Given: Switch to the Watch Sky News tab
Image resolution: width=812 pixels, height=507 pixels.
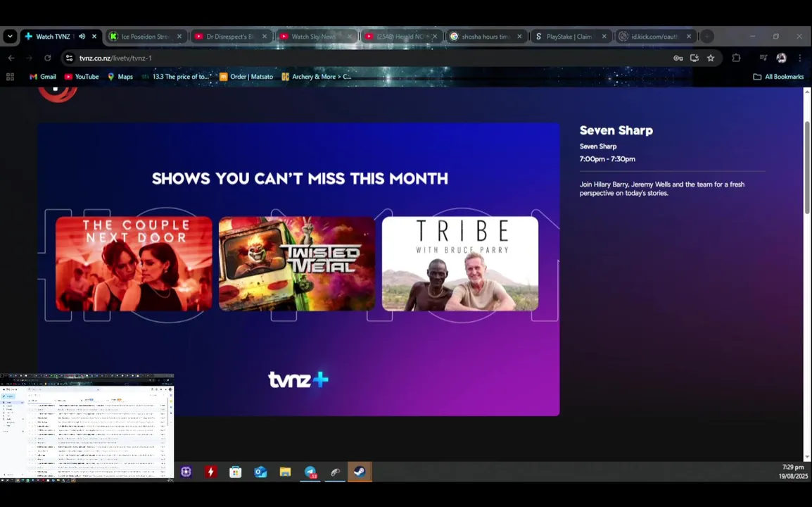Looking at the screenshot, I should [315, 37].
